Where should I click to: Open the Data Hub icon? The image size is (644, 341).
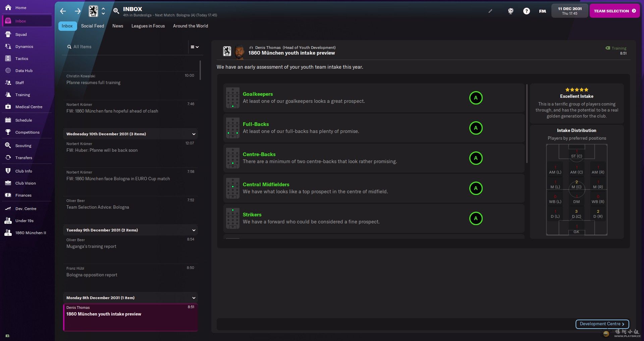click(x=8, y=70)
